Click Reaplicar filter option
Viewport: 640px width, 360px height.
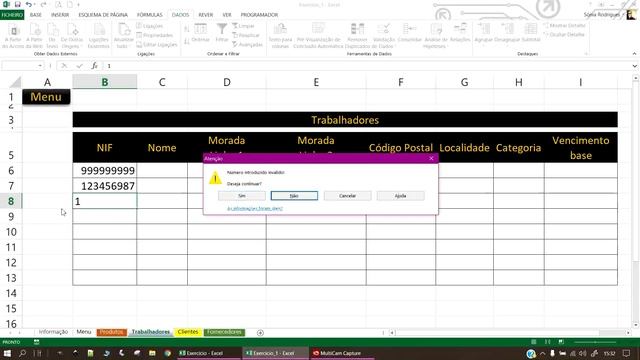pos(246,35)
